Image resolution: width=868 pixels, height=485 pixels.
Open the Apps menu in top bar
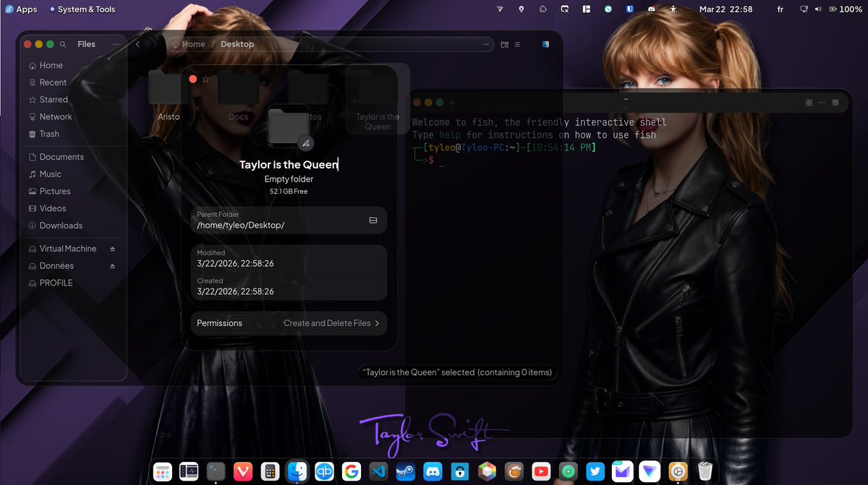coord(21,9)
